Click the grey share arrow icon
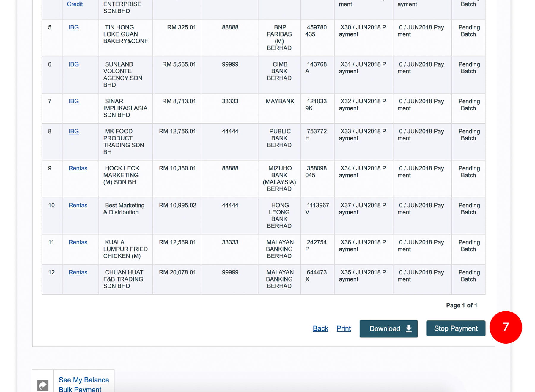Screen dimensions: 535x392 (43, 385)
